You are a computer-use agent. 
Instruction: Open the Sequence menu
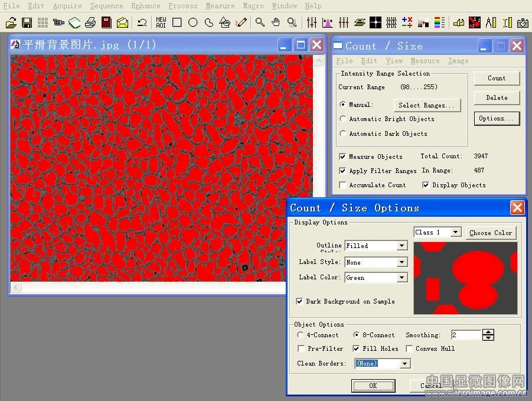click(106, 6)
